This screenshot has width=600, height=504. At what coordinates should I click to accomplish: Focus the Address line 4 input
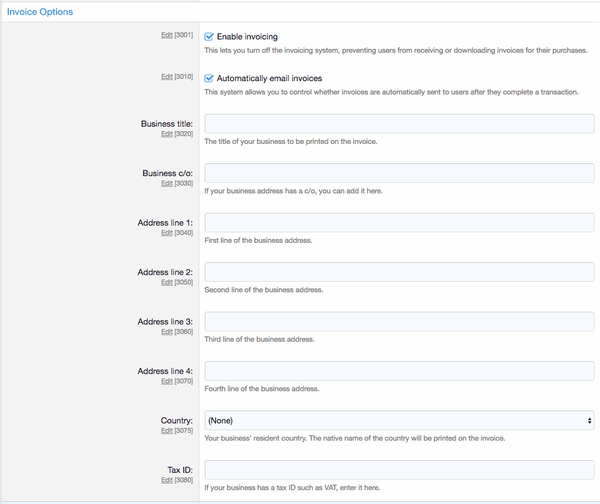pos(399,371)
